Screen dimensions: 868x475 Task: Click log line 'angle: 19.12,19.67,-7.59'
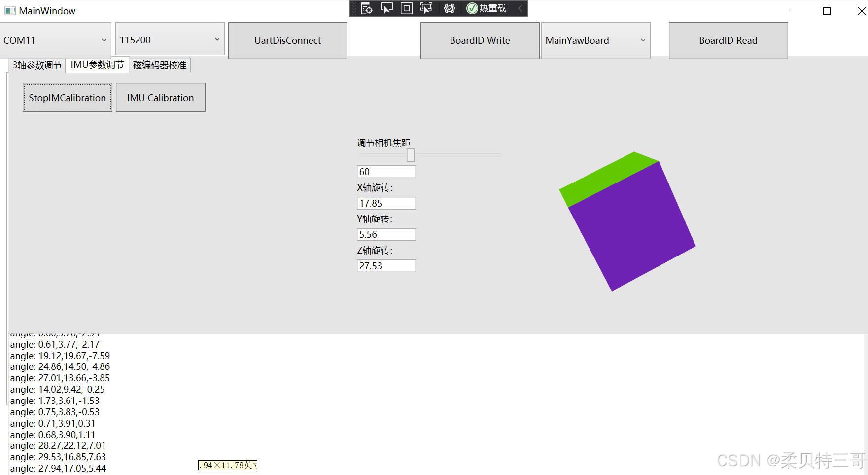pyautogui.click(x=60, y=356)
